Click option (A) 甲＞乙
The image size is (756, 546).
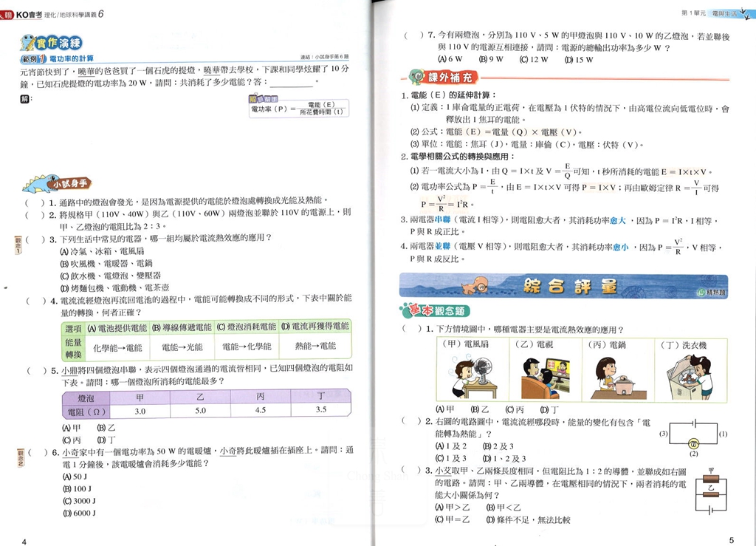tap(453, 508)
